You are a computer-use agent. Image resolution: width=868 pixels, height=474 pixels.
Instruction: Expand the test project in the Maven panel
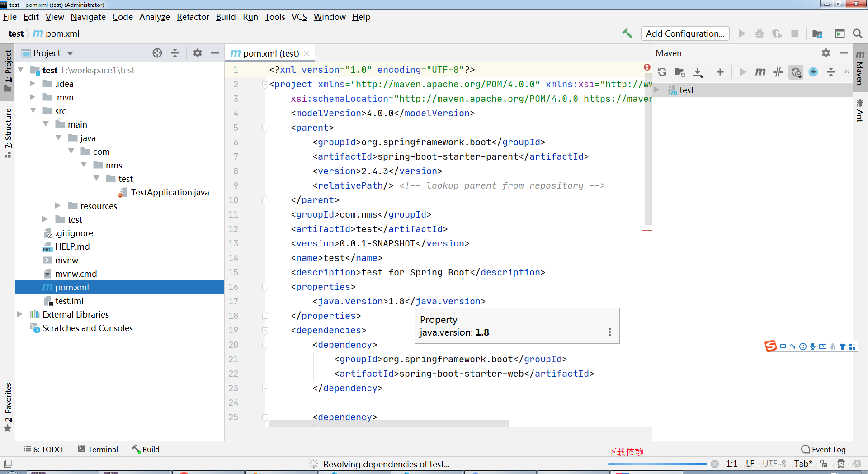[x=657, y=90]
